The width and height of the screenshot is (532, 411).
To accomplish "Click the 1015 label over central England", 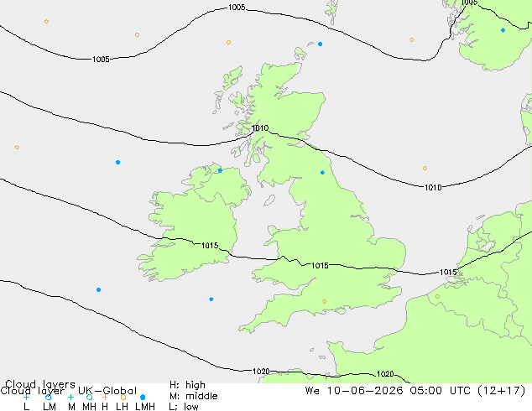I will click(320, 266).
